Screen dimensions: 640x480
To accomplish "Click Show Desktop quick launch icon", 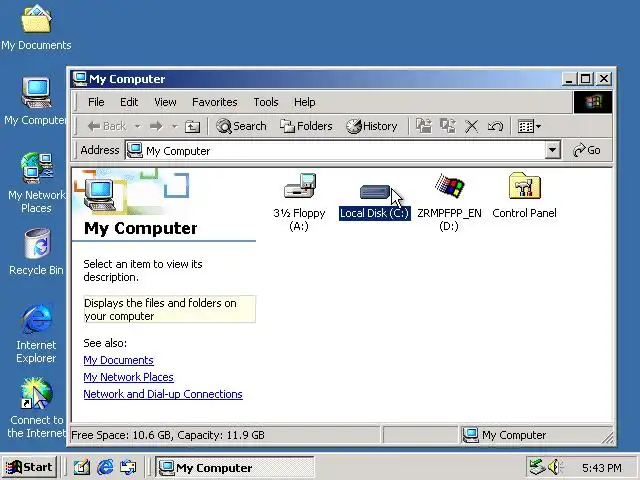I will [82, 467].
